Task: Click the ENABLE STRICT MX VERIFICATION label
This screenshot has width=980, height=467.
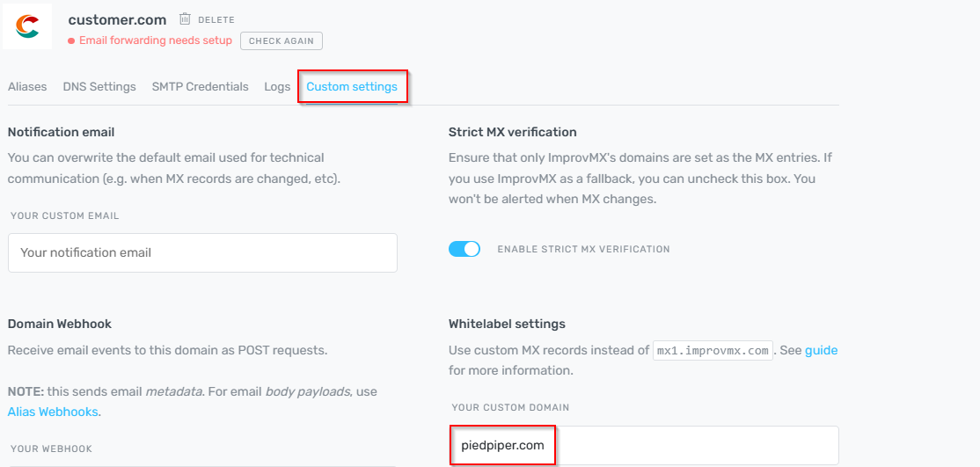Action: (x=583, y=250)
